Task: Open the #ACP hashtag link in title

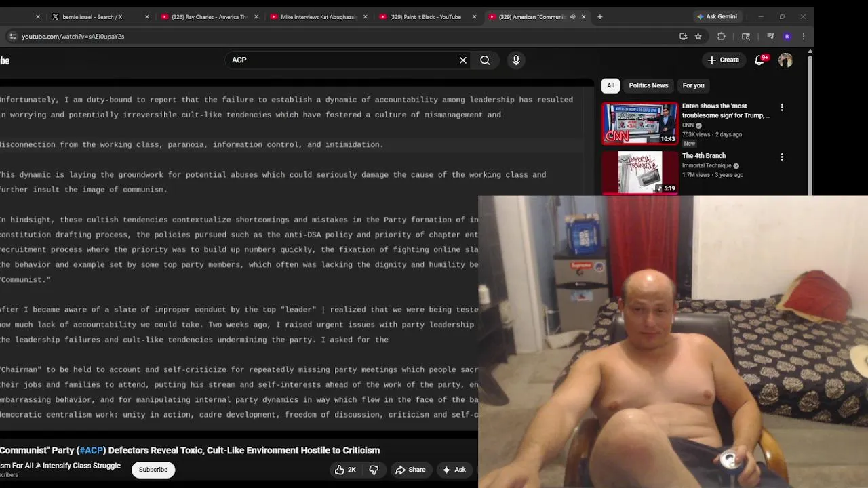Action: tap(92, 451)
